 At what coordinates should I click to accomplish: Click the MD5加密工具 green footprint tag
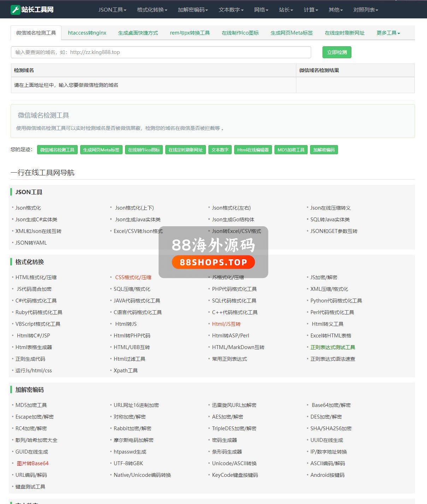coord(291,150)
